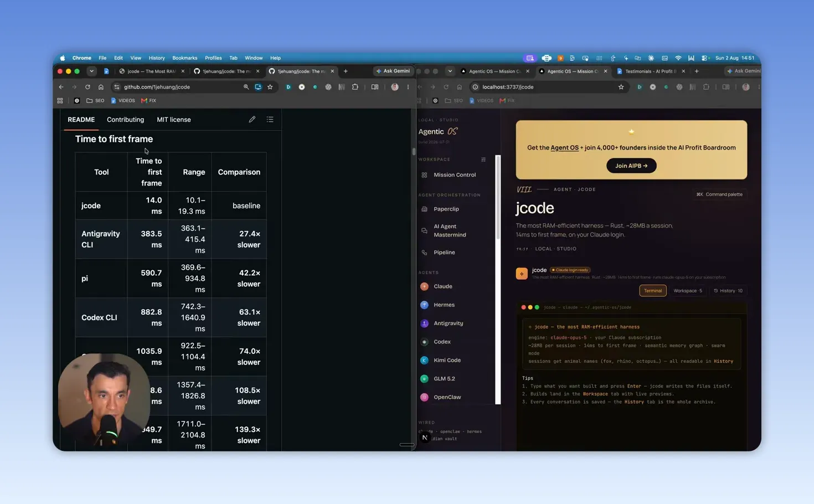Open home page in GitHub window
Screen dimensions: 814x504
(x=101, y=87)
